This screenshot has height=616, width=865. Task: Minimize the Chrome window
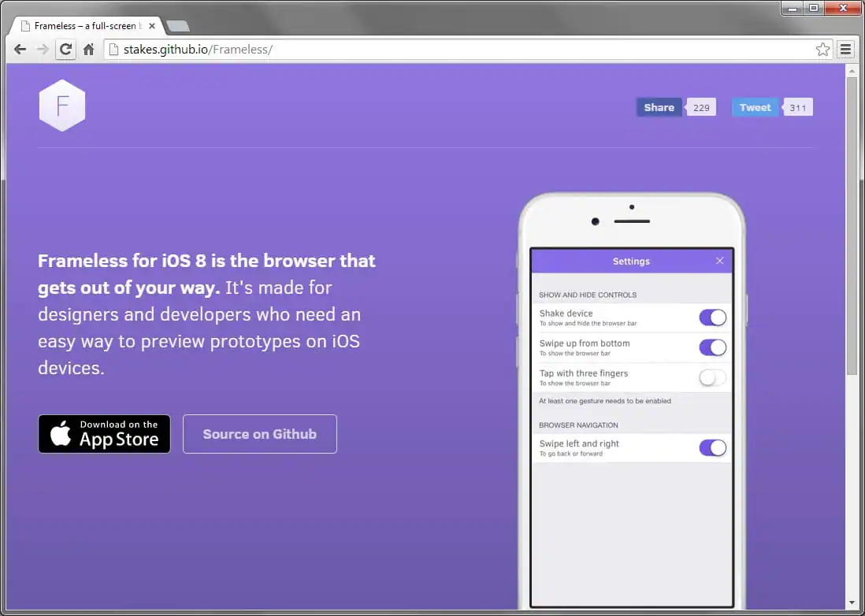[793, 9]
